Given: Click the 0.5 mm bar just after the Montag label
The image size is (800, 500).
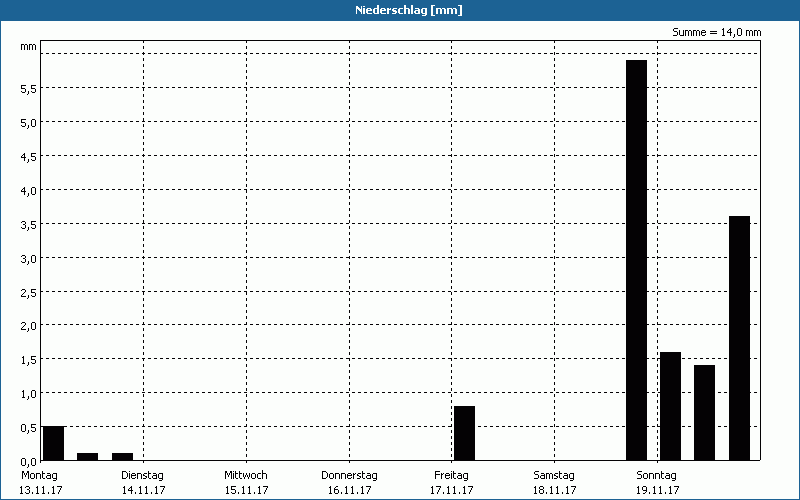Looking at the screenshot, I should (54, 443).
